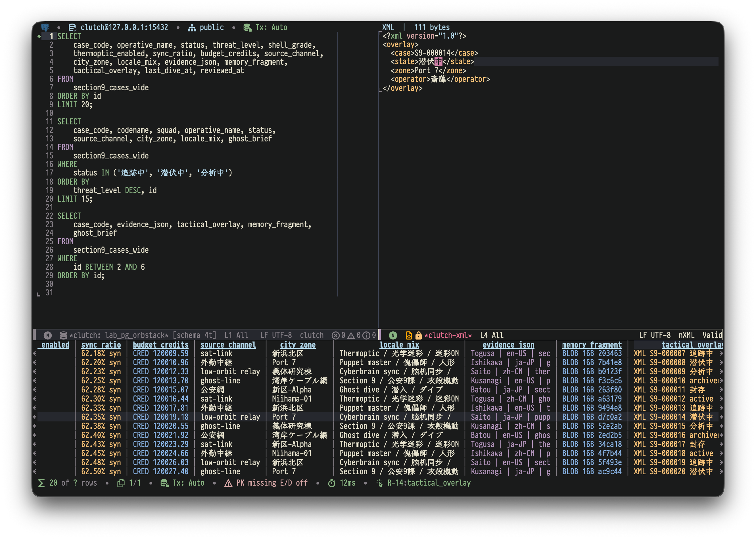Click the page icon beside 1/1

[x=121, y=483]
